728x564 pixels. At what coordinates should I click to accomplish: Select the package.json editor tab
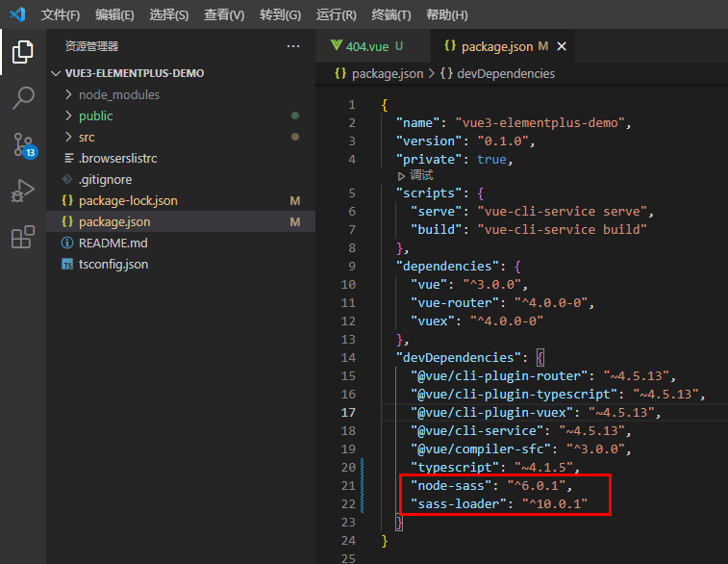(502, 46)
